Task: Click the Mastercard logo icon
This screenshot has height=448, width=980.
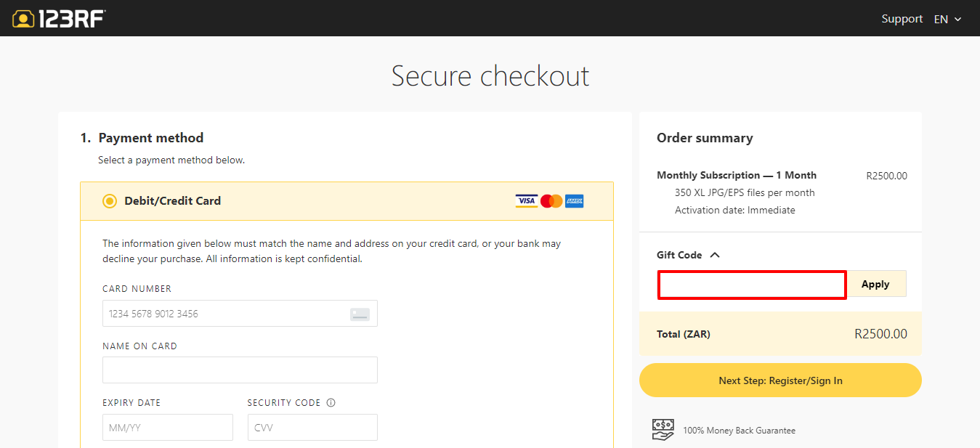Action: coord(551,201)
